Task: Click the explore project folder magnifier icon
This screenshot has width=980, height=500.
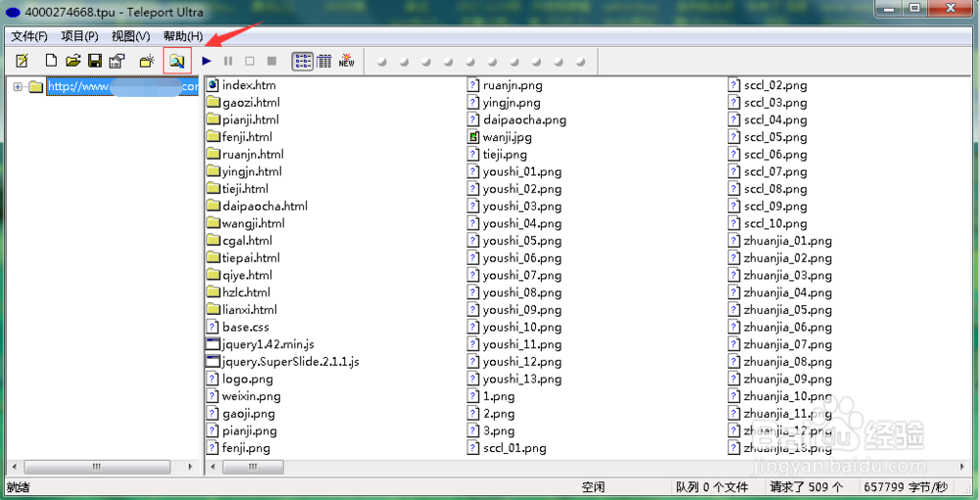Action: pos(176,61)
